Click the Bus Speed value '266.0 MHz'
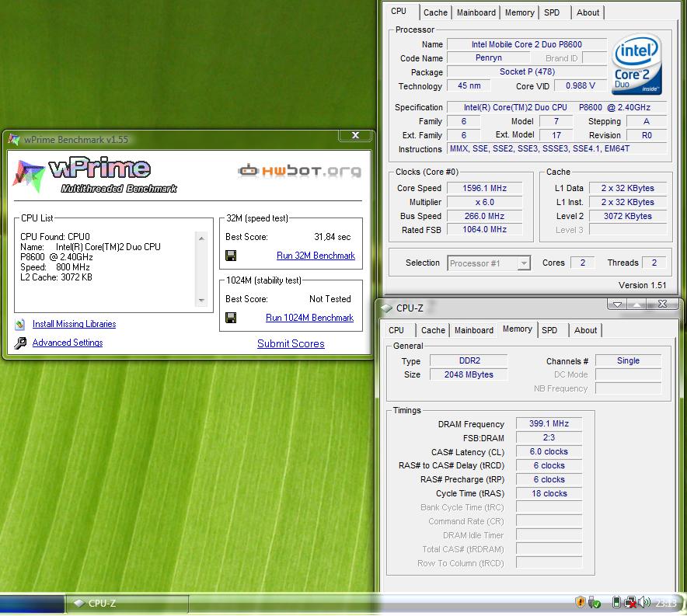This screenshot has width=687, height=616. [484, 216]
